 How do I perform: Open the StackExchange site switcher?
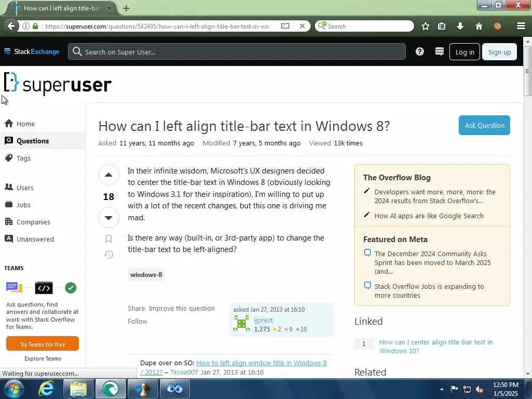pyautogui.click(x=32, y=51)
